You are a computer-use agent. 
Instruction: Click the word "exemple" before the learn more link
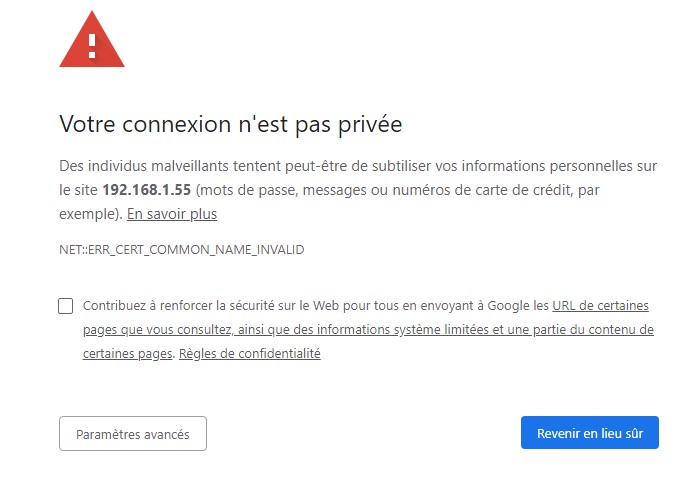88,214
